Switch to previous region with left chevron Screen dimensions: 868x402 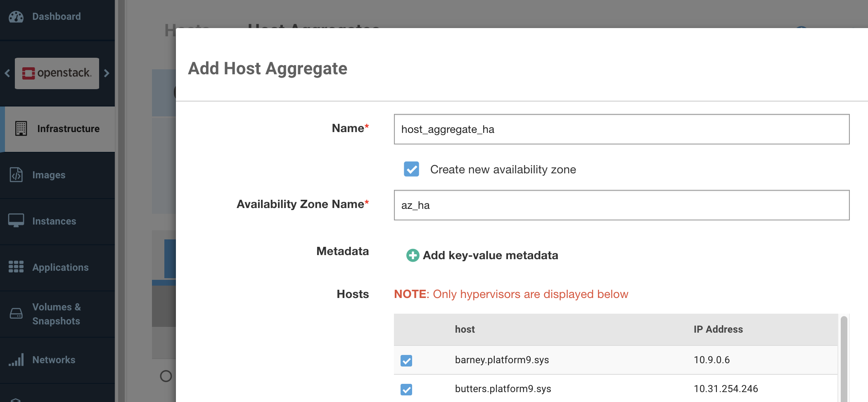tap(7, 73)
